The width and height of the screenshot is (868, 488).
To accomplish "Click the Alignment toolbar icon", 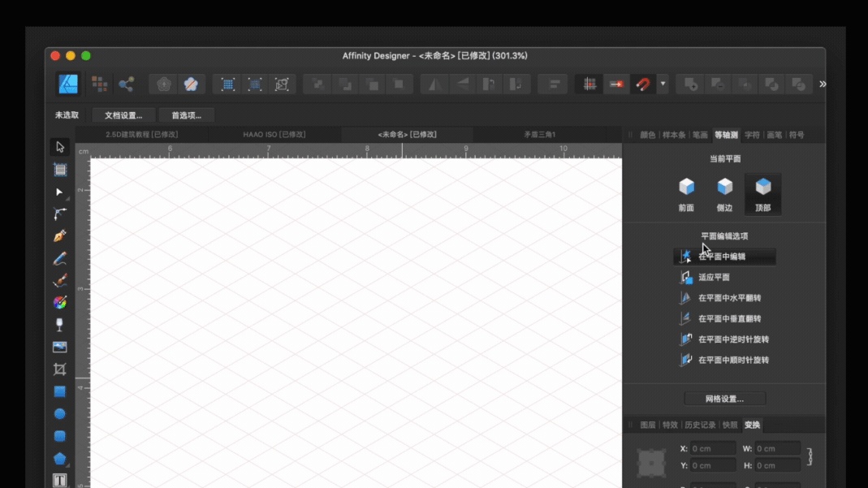I will pyautogui.click(x=554, y=84).
